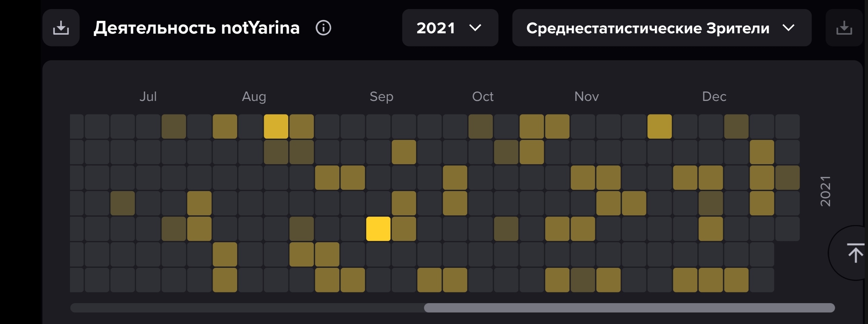The height and width of the screenshot is (324, 868).
Task: Click the Aug month label
Action: (254, 97)
